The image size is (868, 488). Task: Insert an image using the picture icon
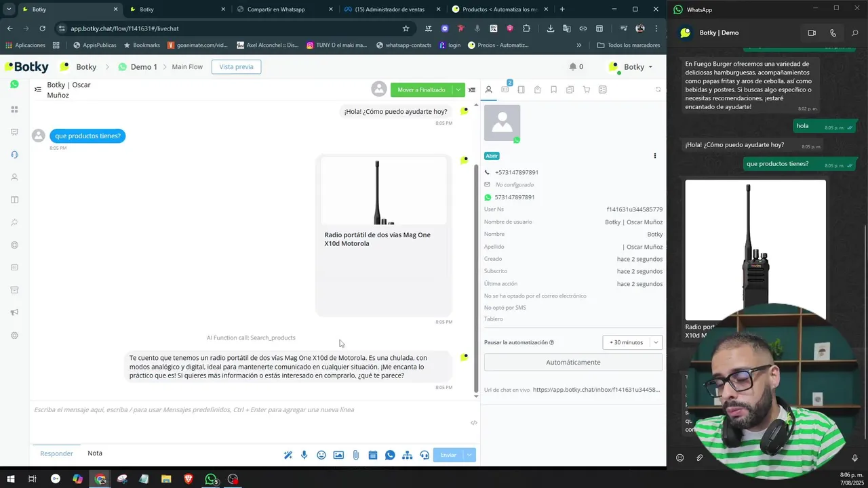tap(338, 455)
